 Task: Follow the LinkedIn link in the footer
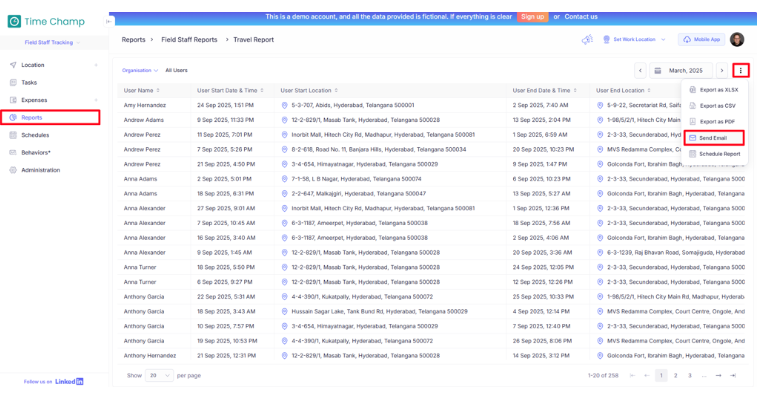(69, 381)
